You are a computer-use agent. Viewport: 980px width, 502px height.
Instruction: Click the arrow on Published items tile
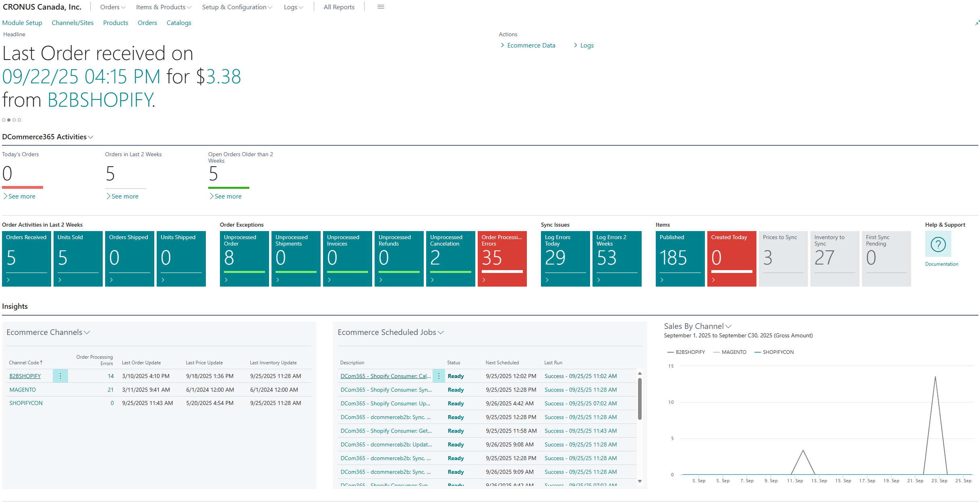pyautogui.click(x=662, y=280)
